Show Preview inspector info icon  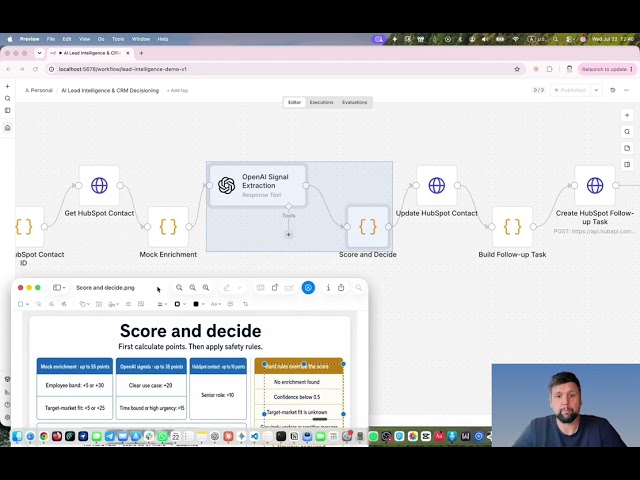point(328,288)
